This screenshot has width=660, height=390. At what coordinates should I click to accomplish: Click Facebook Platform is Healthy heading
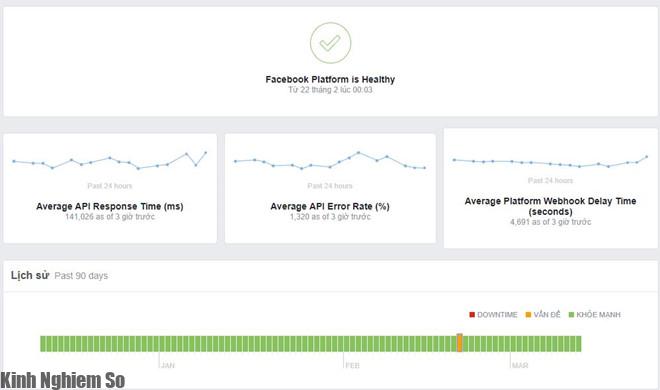pyautogui.click(x=330, y=79)
